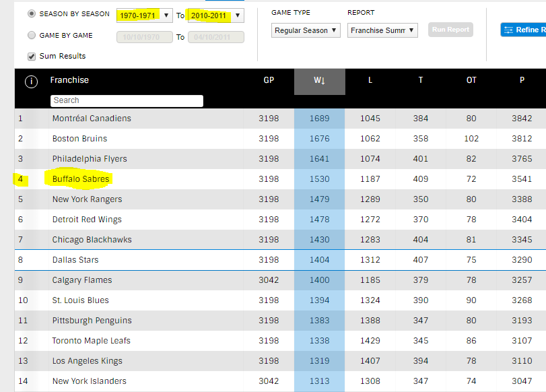The image size is (546, 392).
Task: Click New York Islanders wins value 1313
Action: [320, 381]
